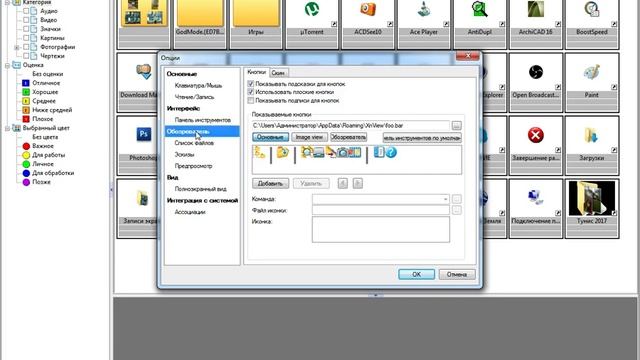The width and height of the screenshot is (640, 360).
Task: Click the default toolbar (по умолчанию) button
Action: (x=422, y=138)
